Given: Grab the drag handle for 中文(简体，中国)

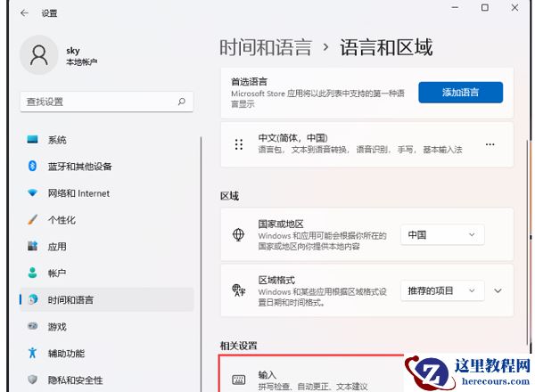Looking at the screenshot, I should point(239,144).
